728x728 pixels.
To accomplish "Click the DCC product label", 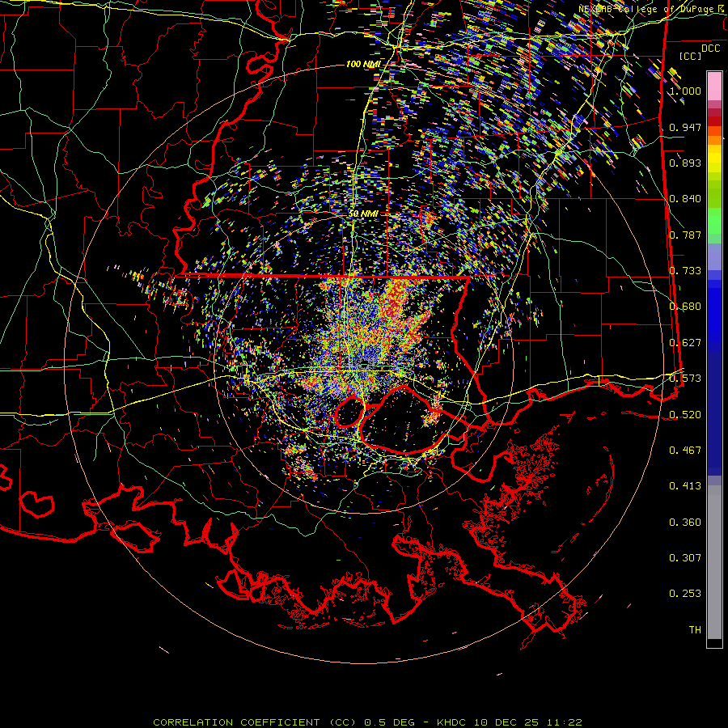I will click(x=710, y=49).
